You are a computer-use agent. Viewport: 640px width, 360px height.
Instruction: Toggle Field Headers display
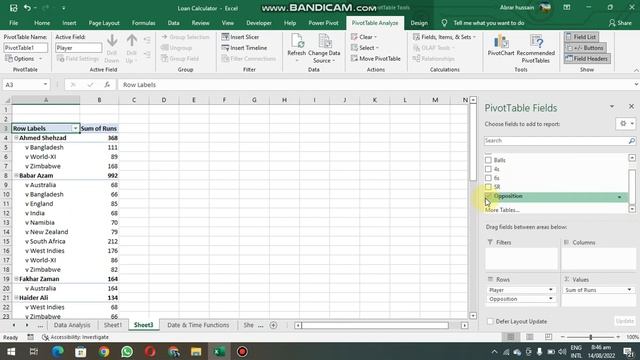click(x=587, y=59)
